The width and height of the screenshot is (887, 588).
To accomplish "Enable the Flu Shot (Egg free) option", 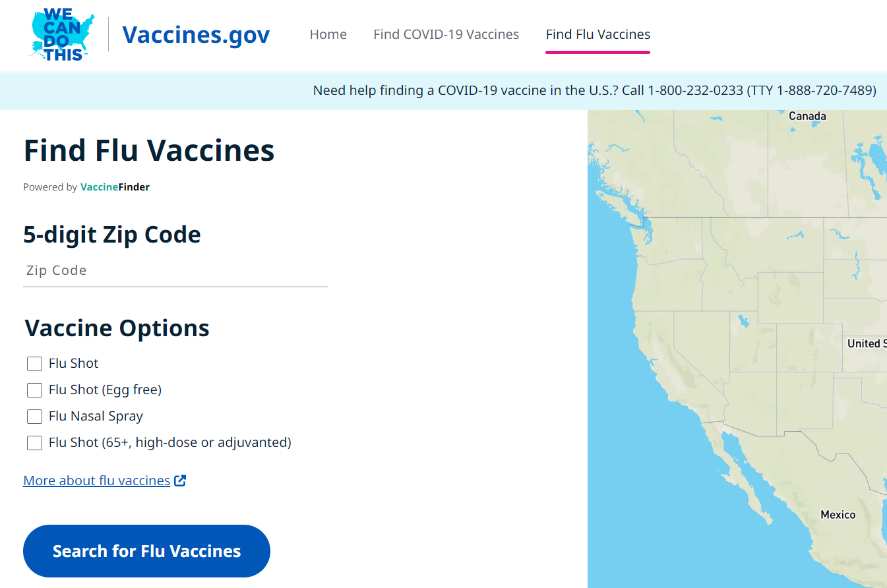I will point(34,390).
